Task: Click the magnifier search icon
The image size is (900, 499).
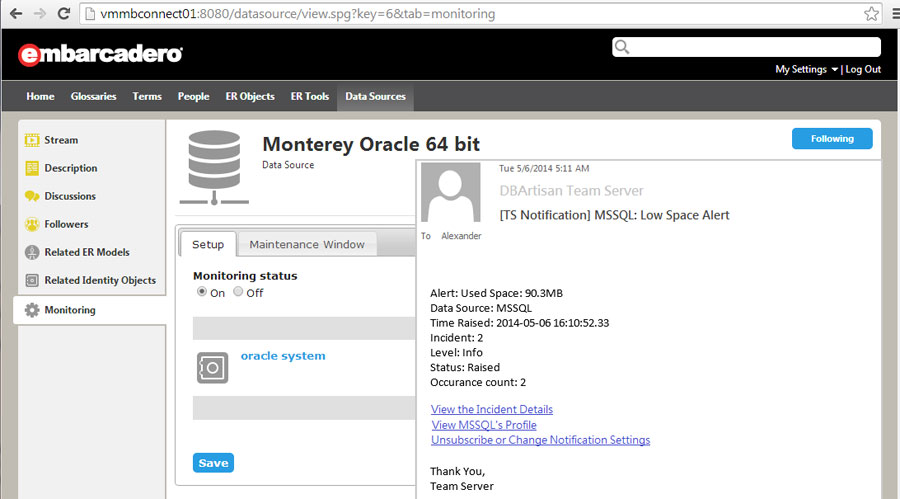Action: [x=622, y=47]
